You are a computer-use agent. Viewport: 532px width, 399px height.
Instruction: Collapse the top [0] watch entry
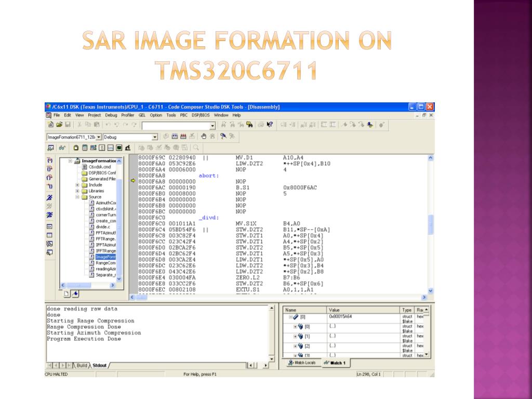pyautogui.click(x=290, y=317)
